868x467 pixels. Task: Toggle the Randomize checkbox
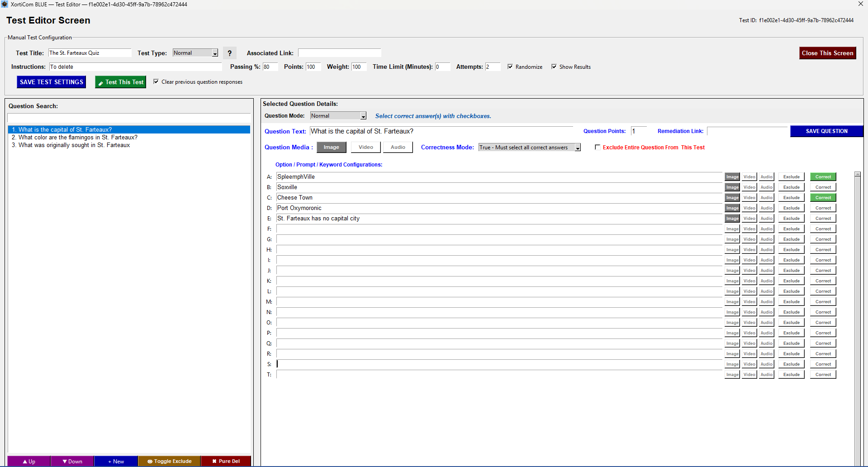pyautogui.click(x=510, y=67)
